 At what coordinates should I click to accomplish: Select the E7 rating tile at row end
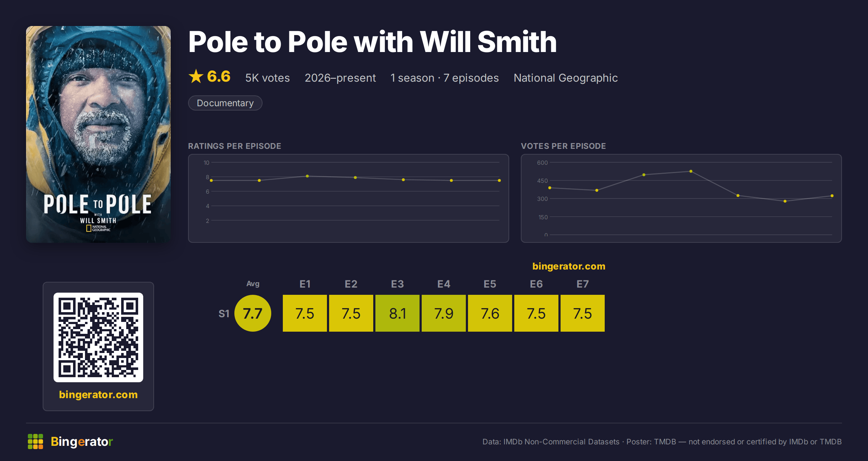[583, 313]
